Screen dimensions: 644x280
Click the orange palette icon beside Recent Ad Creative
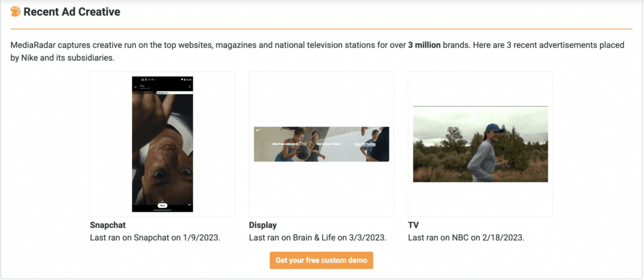click(15, 12)
